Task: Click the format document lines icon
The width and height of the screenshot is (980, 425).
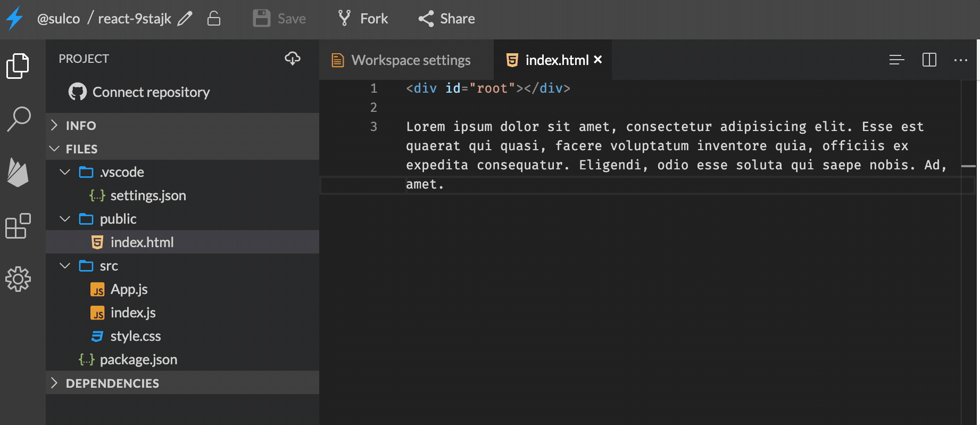Action: [x=897, y=60]
